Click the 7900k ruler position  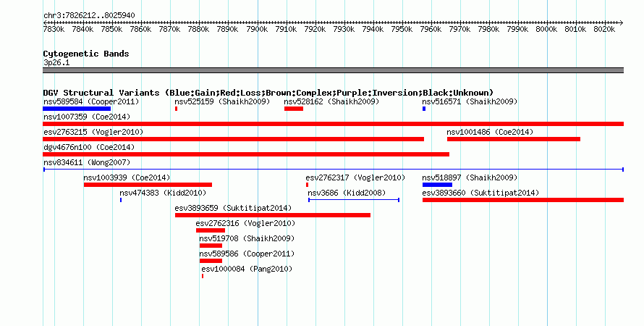coord(257,29)
